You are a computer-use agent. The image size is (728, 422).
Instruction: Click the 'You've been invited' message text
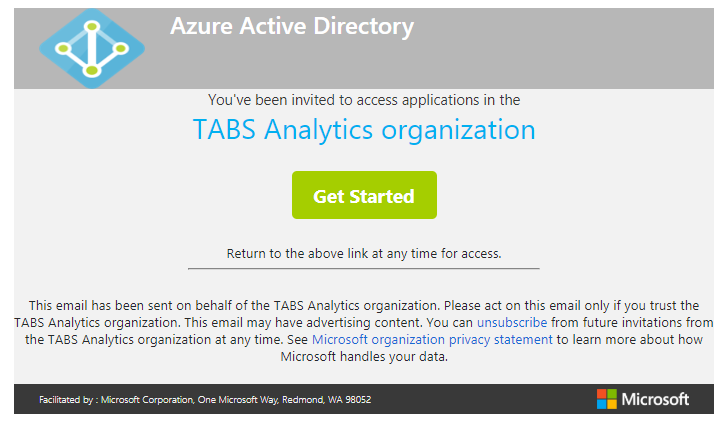click(x=363, y=100)
